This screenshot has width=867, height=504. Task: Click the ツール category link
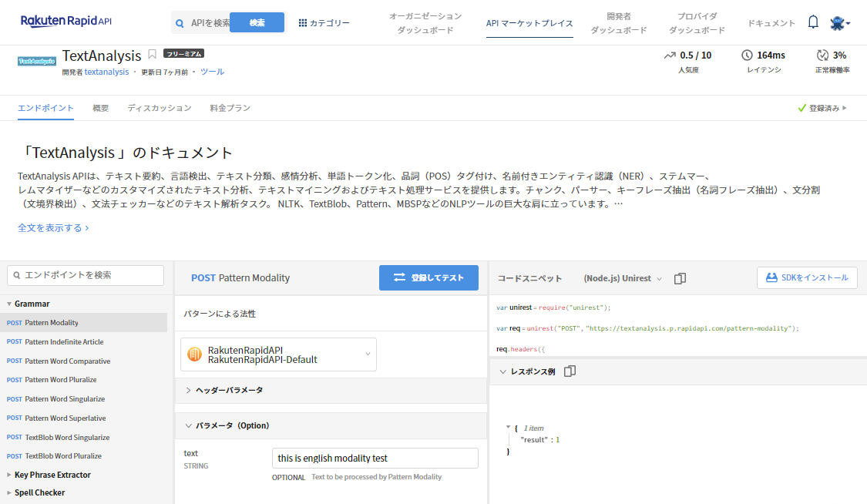click(x=213, y=72)
